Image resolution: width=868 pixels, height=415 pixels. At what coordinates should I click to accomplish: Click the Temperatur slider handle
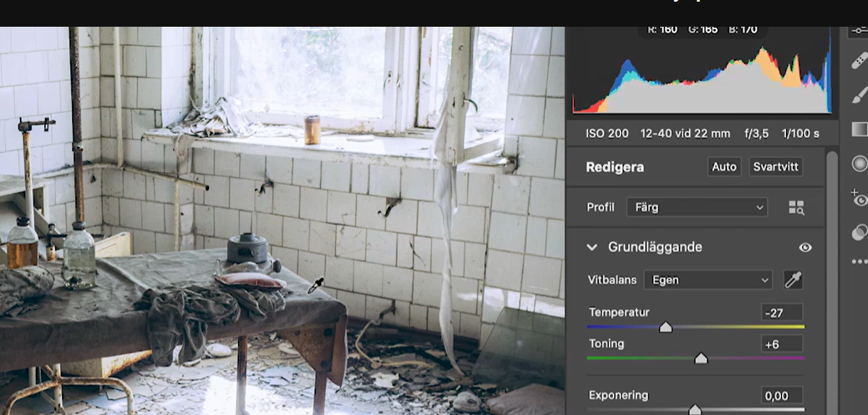(665, 327)
